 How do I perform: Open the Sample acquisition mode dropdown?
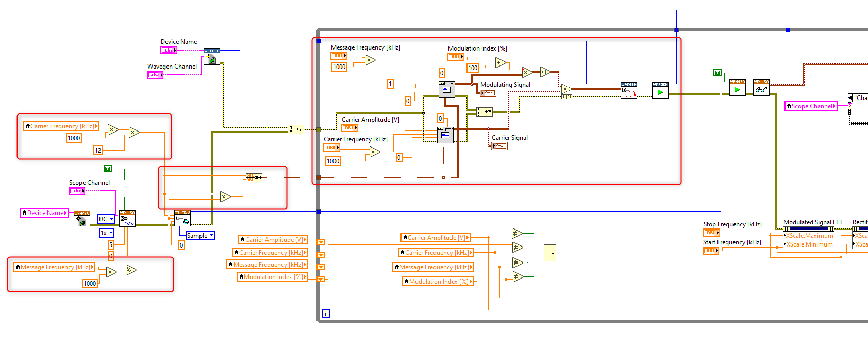point(200,235)
